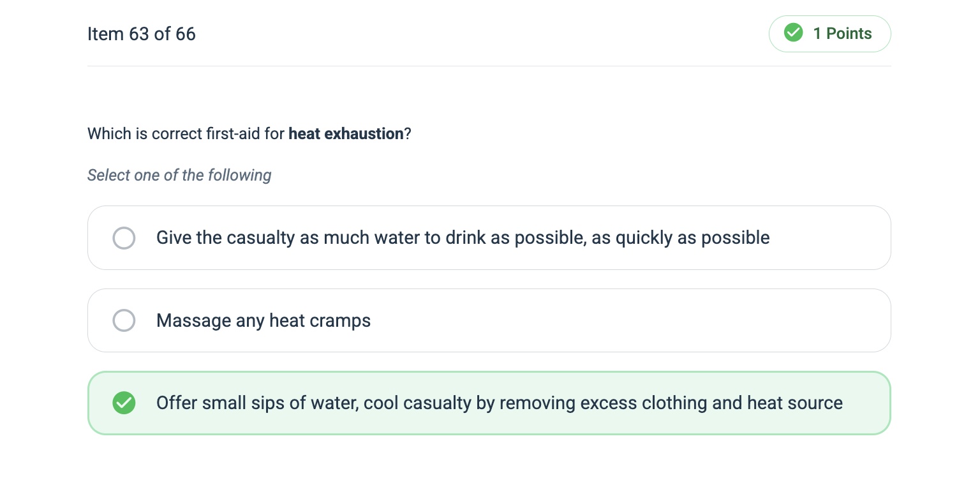
Task: Click the 'Which is correct first-aid for' question text
Action: [186, 134]
